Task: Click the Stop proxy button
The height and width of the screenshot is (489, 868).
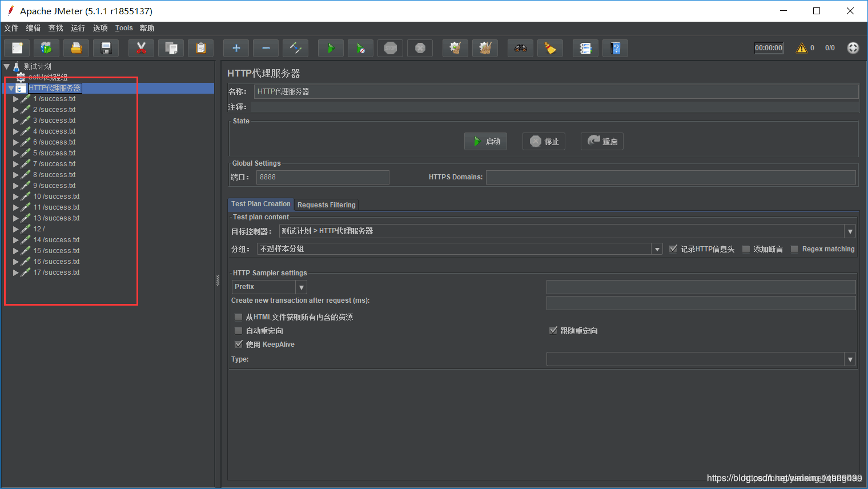Action: tap(544, 141)
